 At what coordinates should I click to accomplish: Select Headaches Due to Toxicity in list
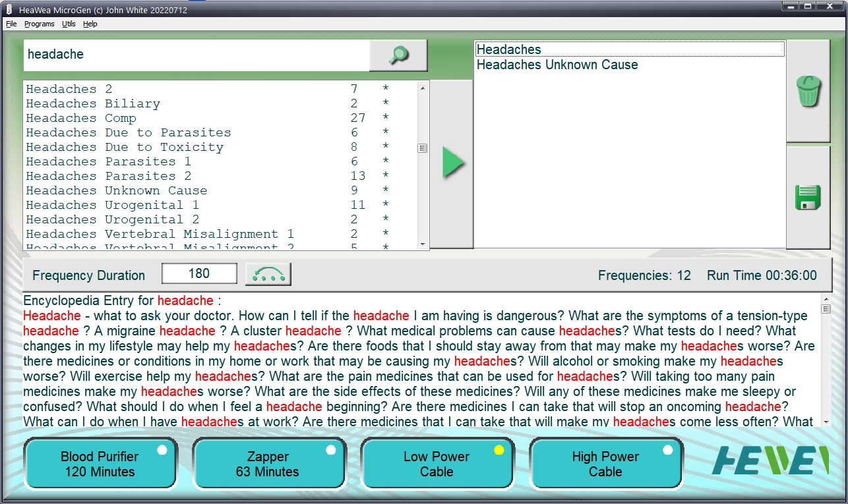tap(125, 147)
